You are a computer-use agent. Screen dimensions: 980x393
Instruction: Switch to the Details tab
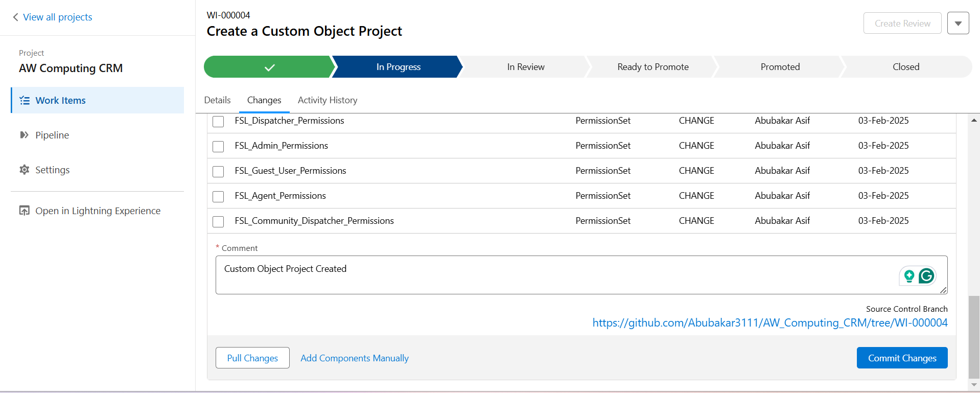click(217, 100)
